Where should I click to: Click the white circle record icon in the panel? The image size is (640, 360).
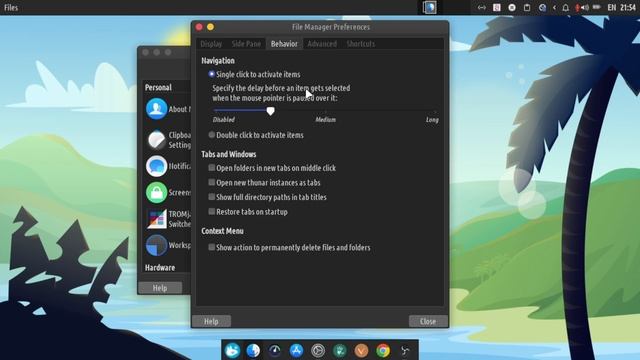pyautogui.click(x=512, y=7)
